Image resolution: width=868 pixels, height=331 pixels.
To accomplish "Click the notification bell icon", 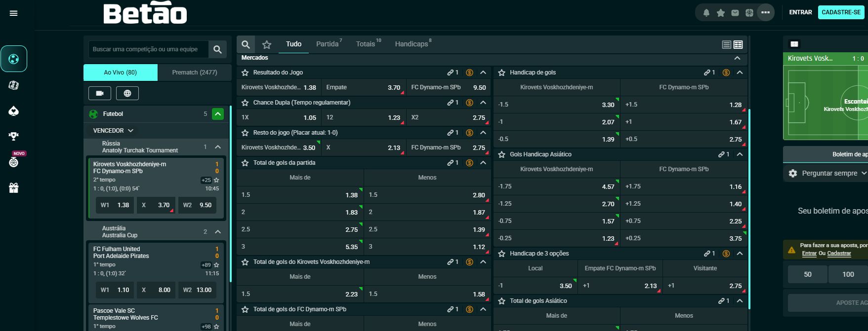I will coord(706,13).
